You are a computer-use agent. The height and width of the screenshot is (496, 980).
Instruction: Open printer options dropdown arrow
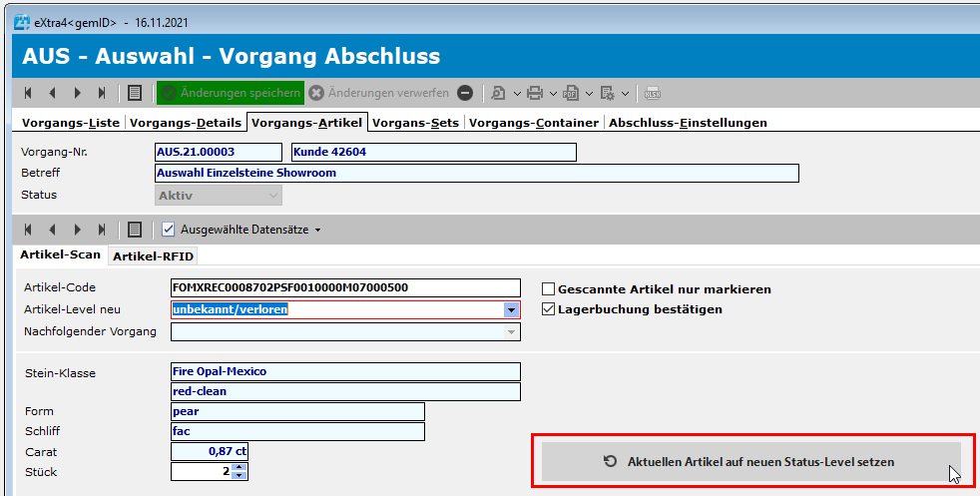[x=553, y=94]
